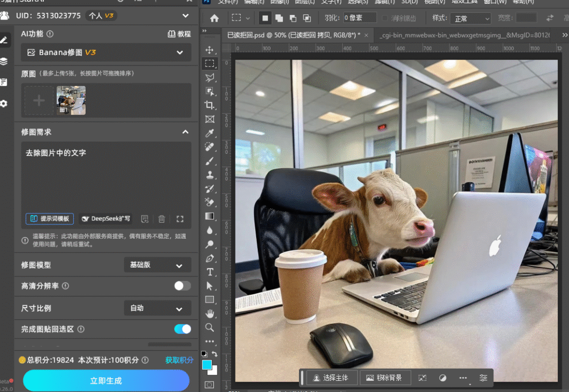Open the cyan foreground color picker
The image size is (569, 392).
(x=207, y=365)
